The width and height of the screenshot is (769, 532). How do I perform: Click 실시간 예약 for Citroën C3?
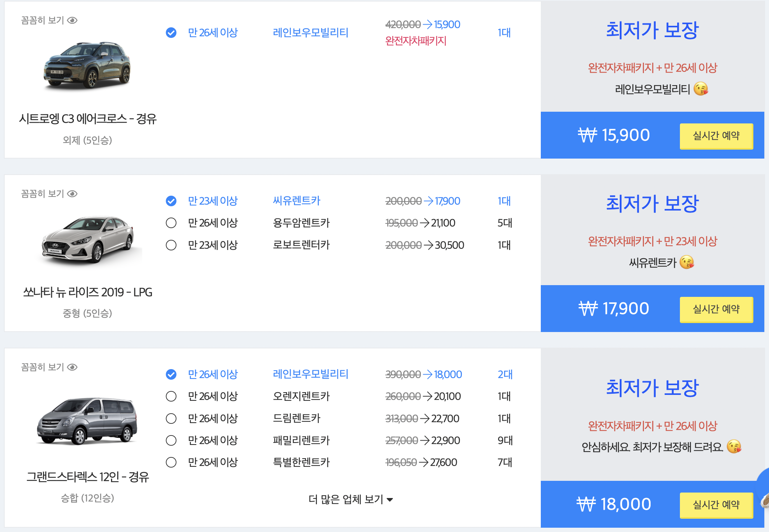(716, 136)
